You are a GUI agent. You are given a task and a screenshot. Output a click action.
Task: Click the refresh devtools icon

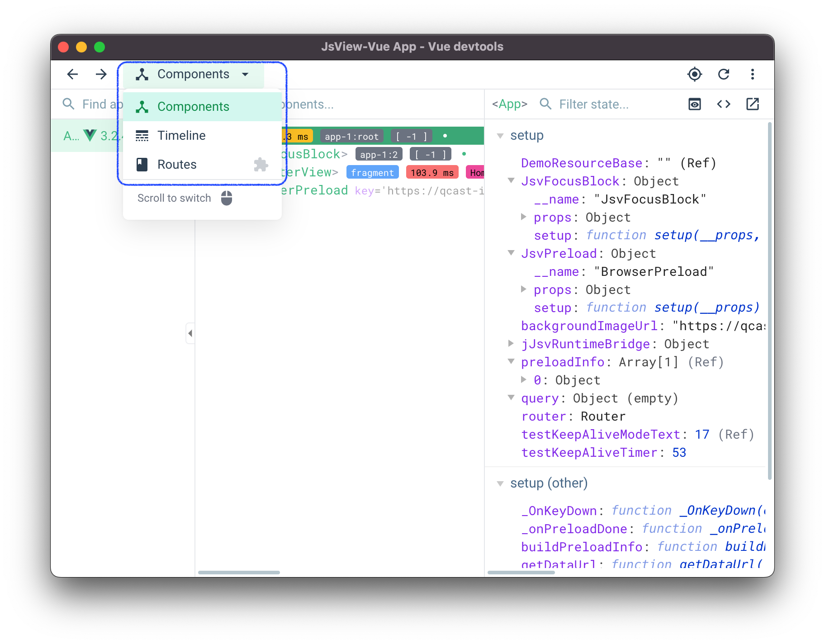tap(724, 74)
